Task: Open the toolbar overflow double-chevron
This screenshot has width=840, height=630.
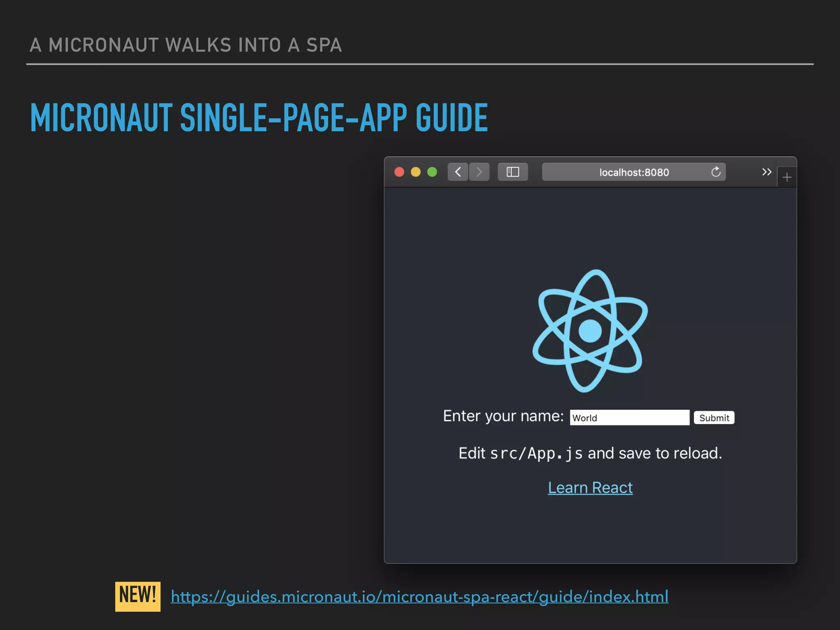Action: [767, 172]
